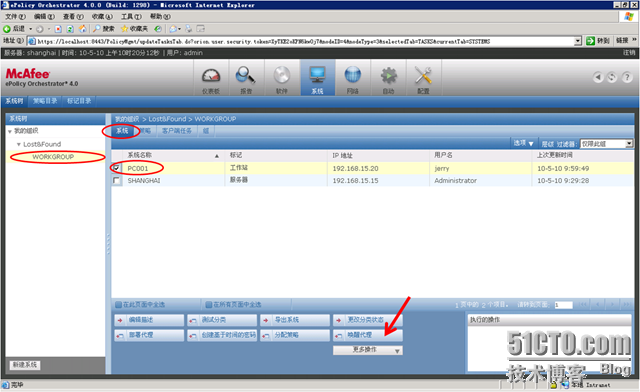Click the 请转到页面 page number field
This screenshot has height=392, width=640.
point(563,305)
